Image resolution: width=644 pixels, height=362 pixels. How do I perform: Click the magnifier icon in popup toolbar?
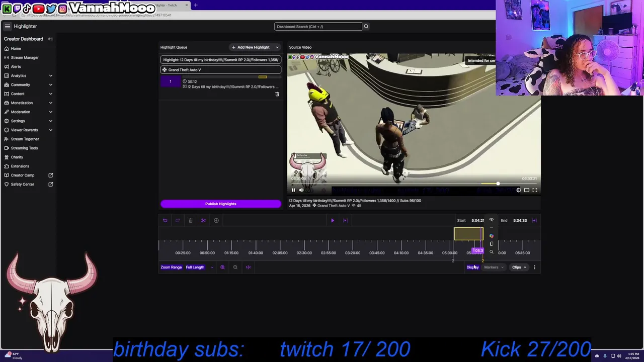pyautogui.click(x=492, y=252)
